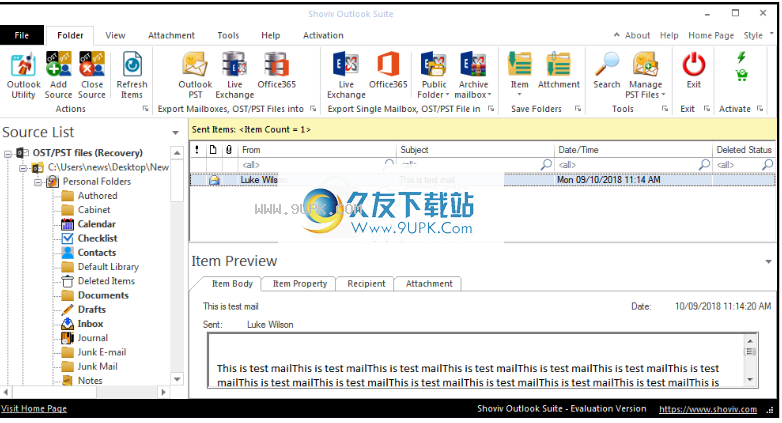Open Manage PST Files tool
The height and width of the screenshot is (423, 782).
(645, 75)
